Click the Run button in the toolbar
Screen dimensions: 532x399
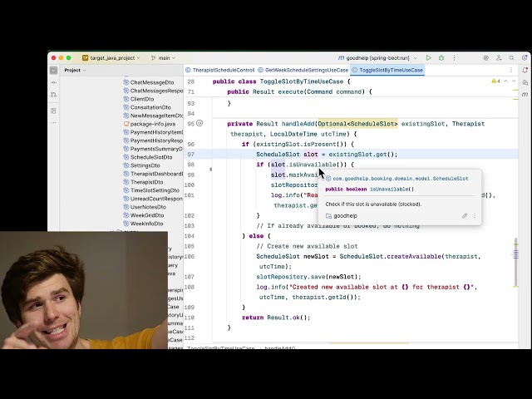[428, 58]
